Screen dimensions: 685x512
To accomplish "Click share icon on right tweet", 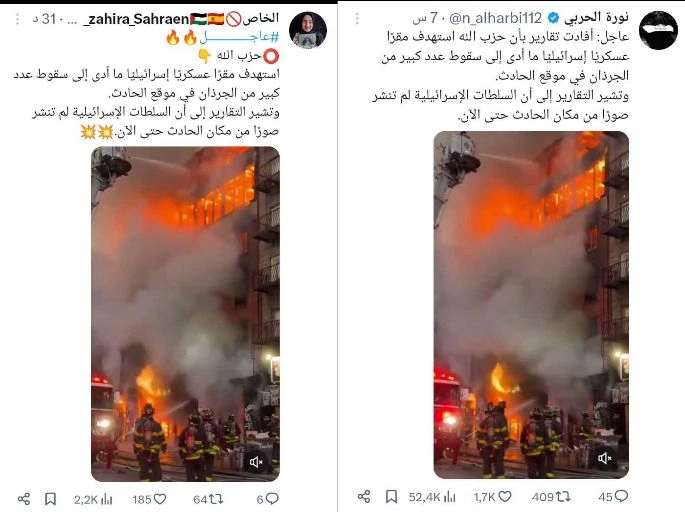I will coord(364,496).
